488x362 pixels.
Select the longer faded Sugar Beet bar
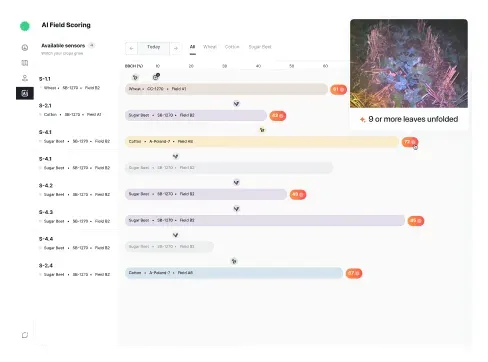coord(229,168)
